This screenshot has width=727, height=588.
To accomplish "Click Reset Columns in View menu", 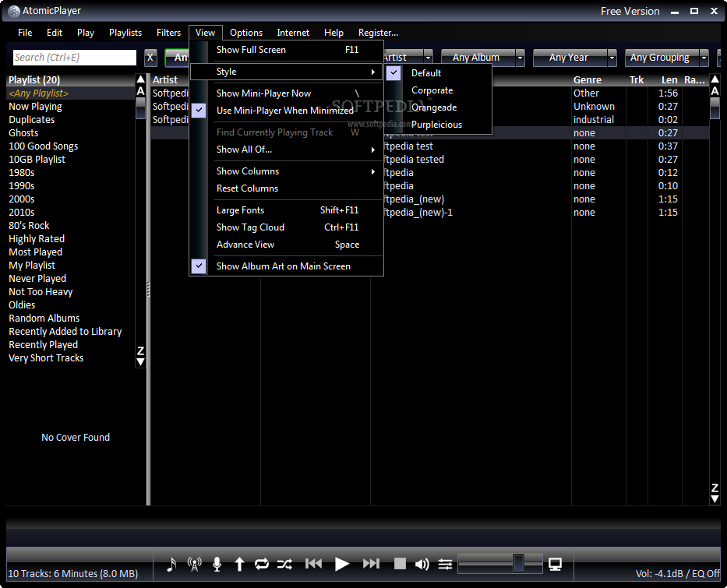I will tap(286, 188).
